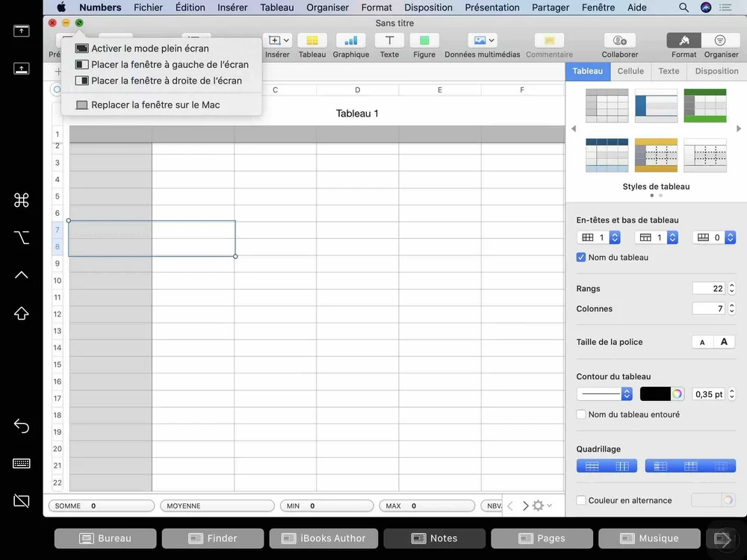
Task: Change header columns count dropdown
Action: (599, 237)
